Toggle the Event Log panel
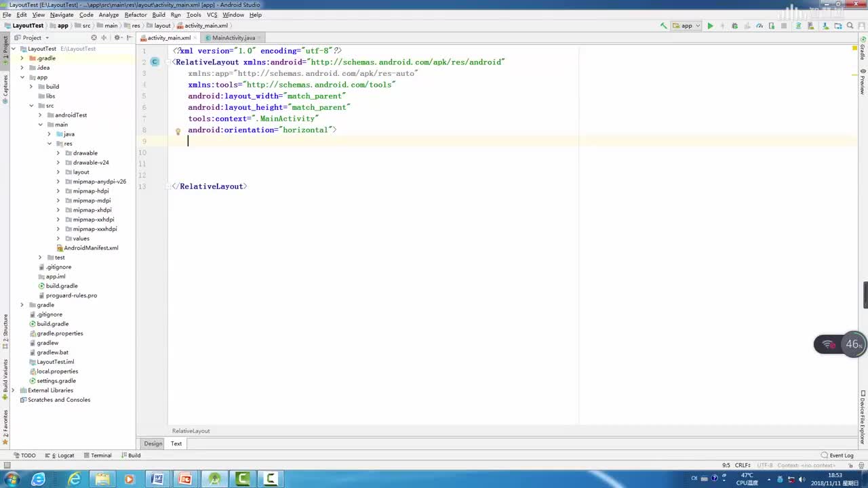 tap(837, 455)
